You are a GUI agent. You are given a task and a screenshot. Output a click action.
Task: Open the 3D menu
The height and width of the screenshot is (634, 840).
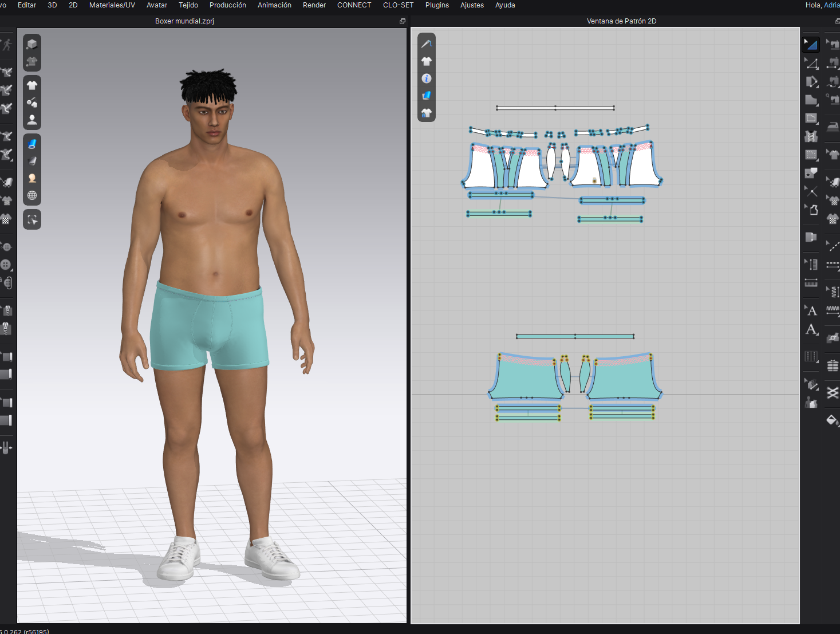coord(52,5)
